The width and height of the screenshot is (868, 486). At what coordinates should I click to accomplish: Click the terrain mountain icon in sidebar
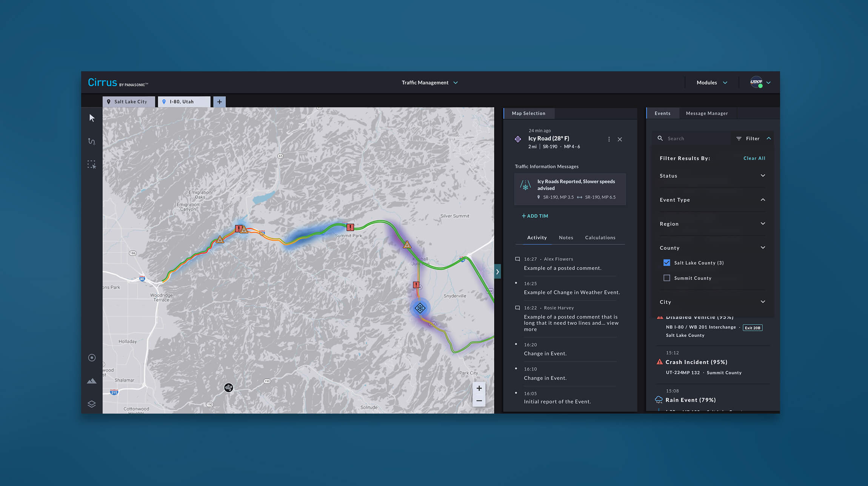92,381
